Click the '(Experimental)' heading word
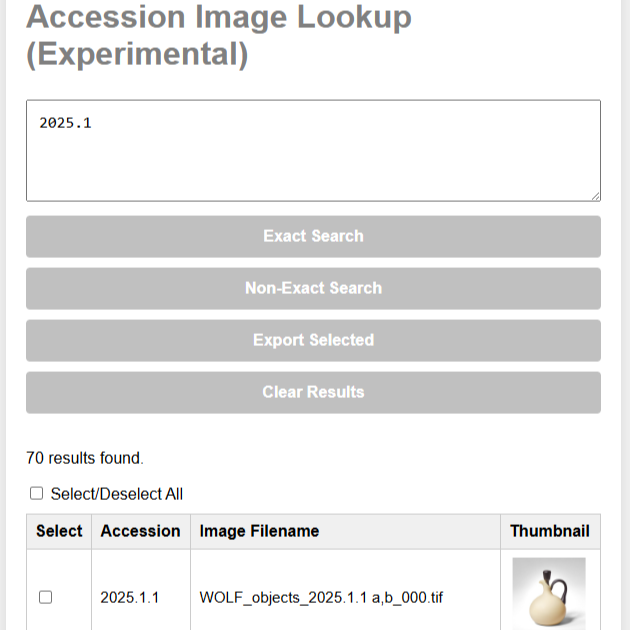 coord(137,54)
